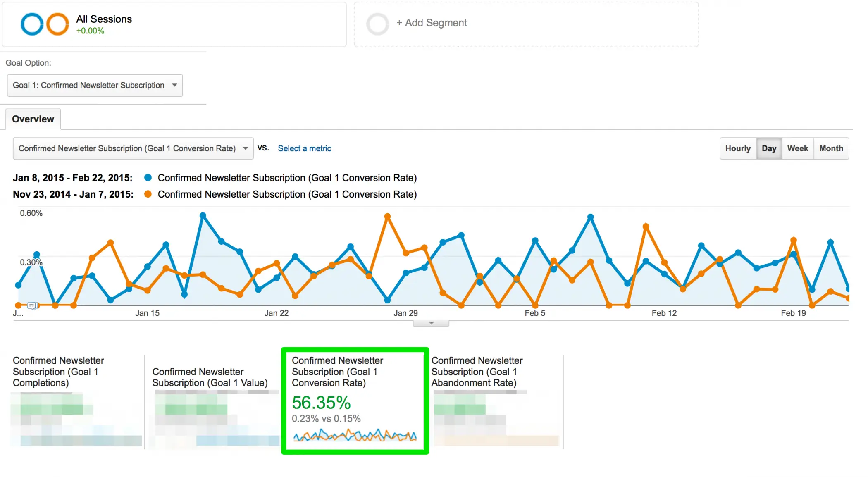This screenshot has width=868, height=477.
Task: Click the chart expand arrow below Jan 29
Action: 430,322
